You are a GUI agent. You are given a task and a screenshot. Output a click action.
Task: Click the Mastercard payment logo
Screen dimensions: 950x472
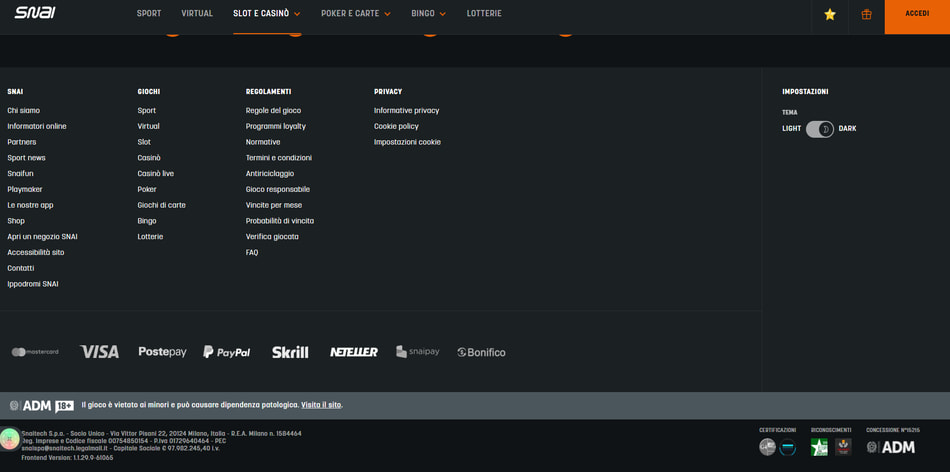(35, 352)
